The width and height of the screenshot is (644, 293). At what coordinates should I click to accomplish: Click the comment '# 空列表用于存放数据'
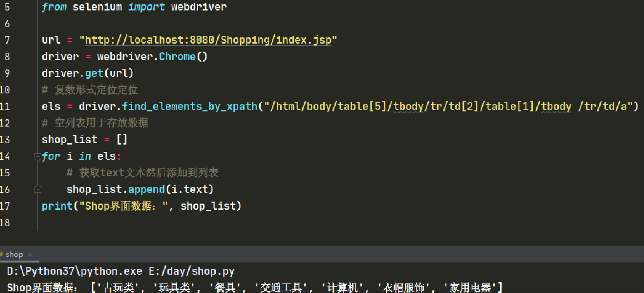point(95,123)
